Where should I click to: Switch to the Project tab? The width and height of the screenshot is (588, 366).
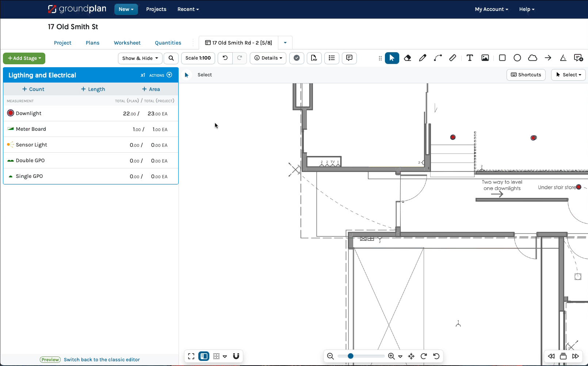point(62,43)
